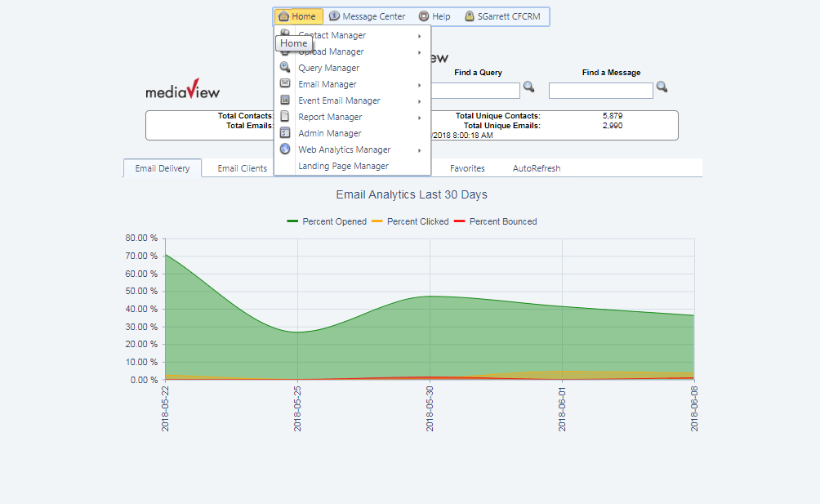Screen dimensions: 820x504
Task: Click the Home house icon in the top bar
Action: (283, 16)
